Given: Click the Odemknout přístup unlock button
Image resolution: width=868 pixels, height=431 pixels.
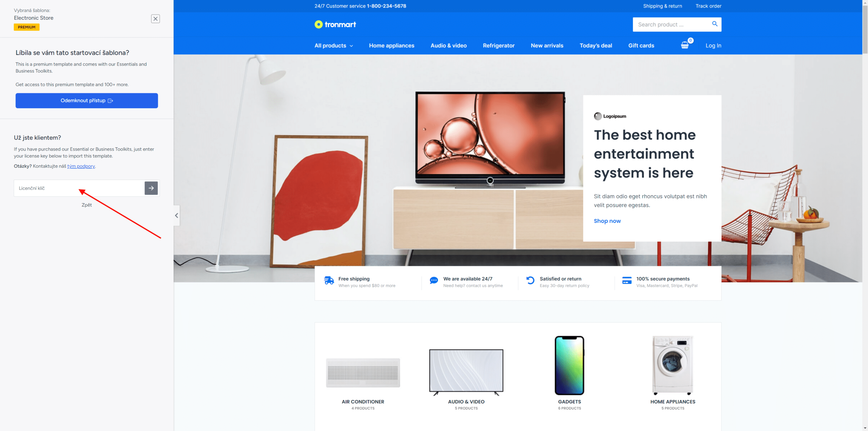Looking at the screenshot, I should click(86, 100).
